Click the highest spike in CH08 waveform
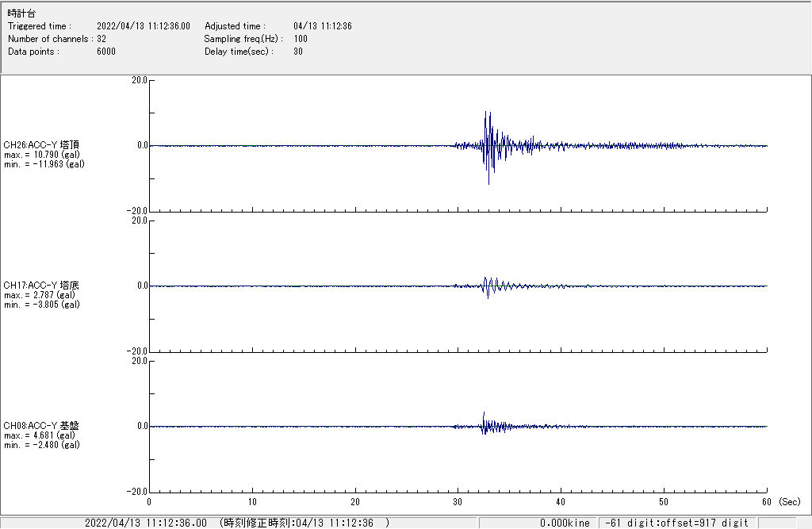The image size is (812, 529). (x=484, y=412)
